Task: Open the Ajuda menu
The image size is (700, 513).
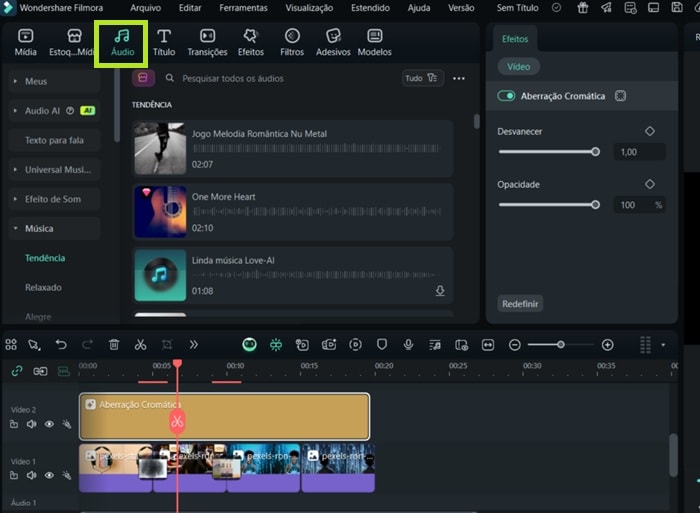Action: [x=419, y=8]
